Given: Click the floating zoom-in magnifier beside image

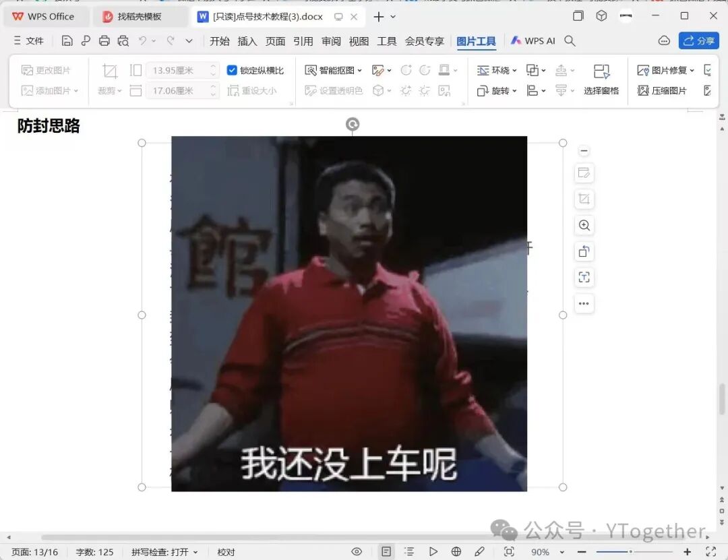Looking at the screenshot, I should click(x=584, y=225).
